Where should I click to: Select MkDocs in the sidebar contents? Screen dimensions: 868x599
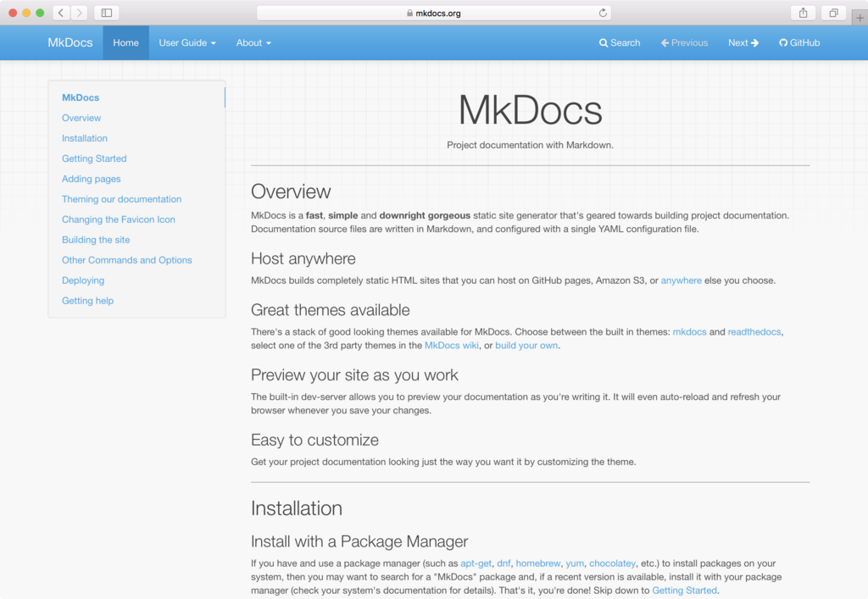click(81, 97)
